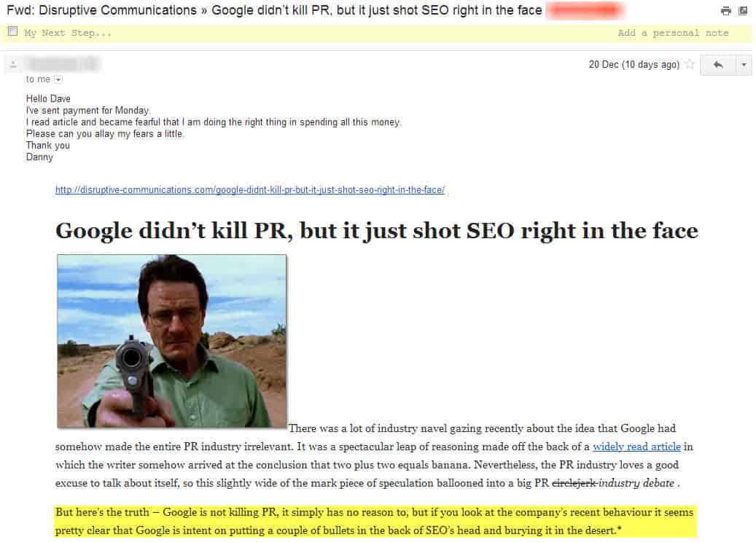Click the struck-through word "circlejerk"
The height and width of the screenshot is (542, 756).
[574, 483]
